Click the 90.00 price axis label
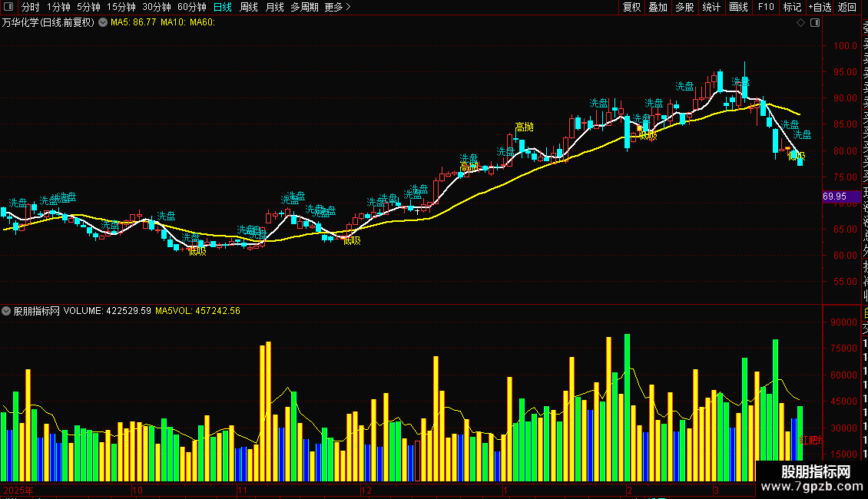This screenshot has height=499, width=868. click(845, 98)
